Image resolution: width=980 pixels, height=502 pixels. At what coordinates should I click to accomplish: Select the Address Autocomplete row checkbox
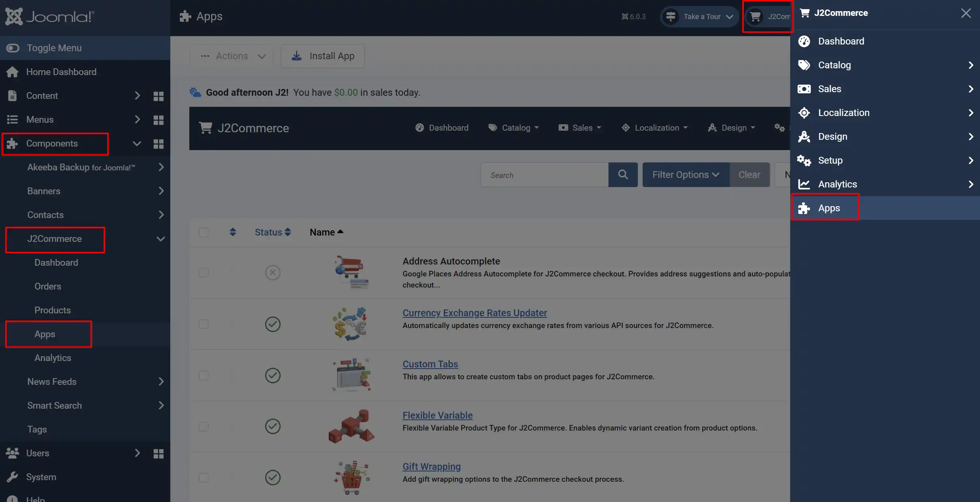[204, 272]
